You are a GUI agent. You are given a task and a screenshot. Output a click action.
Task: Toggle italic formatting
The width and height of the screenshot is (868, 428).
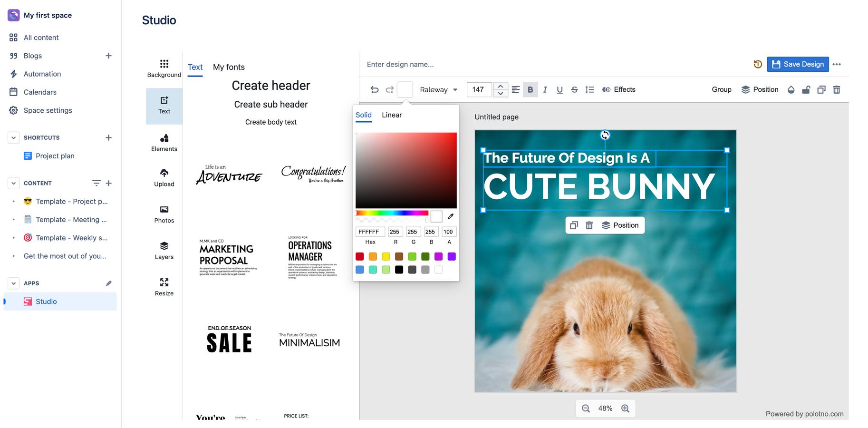point(545,89)
